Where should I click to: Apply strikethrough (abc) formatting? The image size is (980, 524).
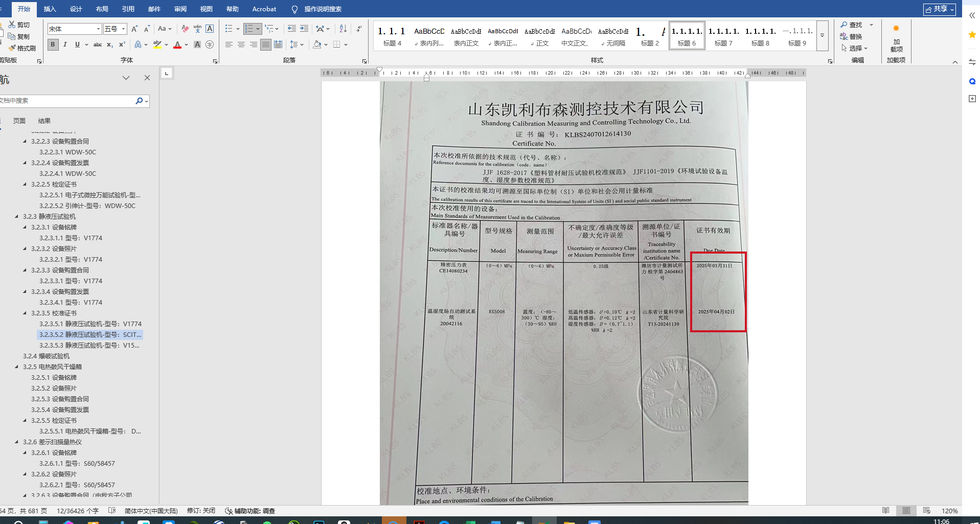point(98,45)
